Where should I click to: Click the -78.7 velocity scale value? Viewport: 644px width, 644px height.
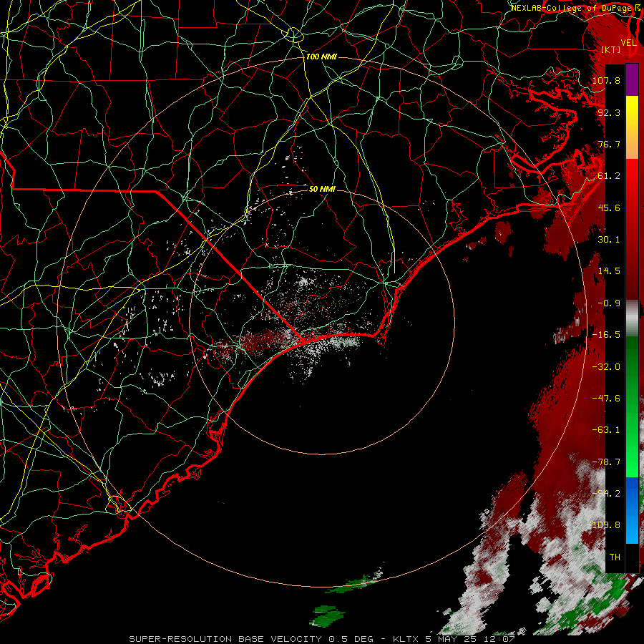coord(606,462)
